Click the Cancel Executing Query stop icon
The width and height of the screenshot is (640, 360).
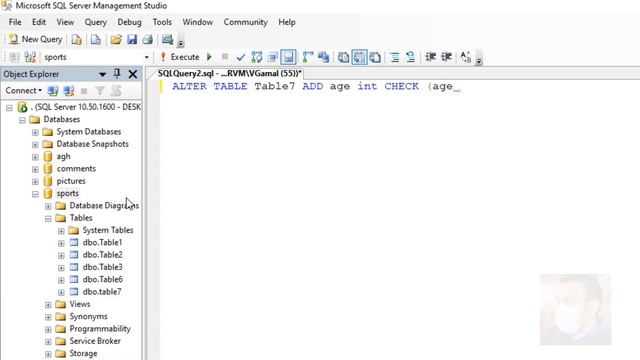coord(224,57)
